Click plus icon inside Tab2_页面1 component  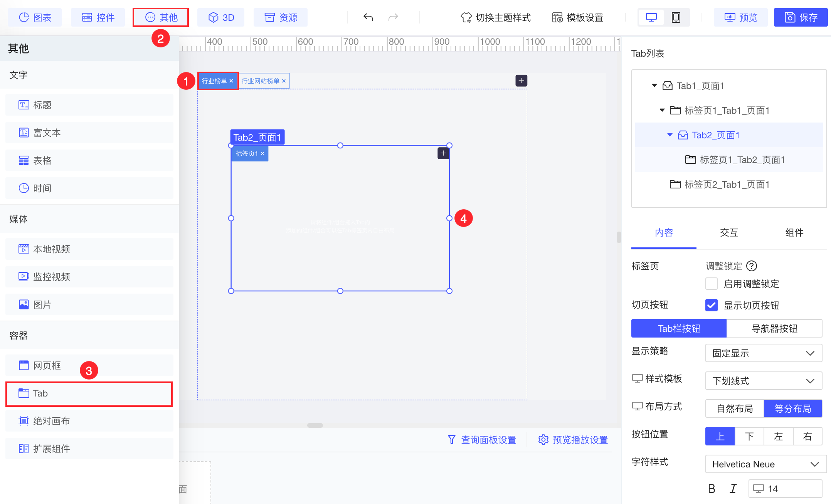(443, 153)
